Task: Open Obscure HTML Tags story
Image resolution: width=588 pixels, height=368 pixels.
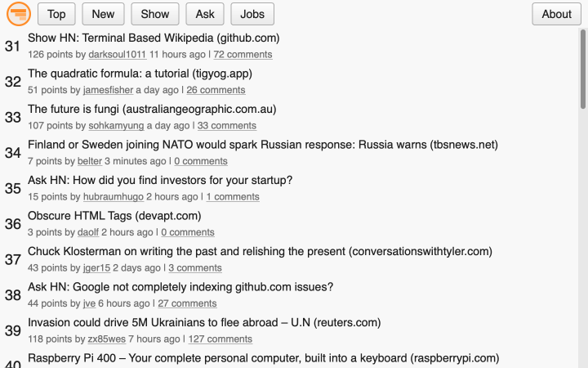Action: click(x=114, y=216)
